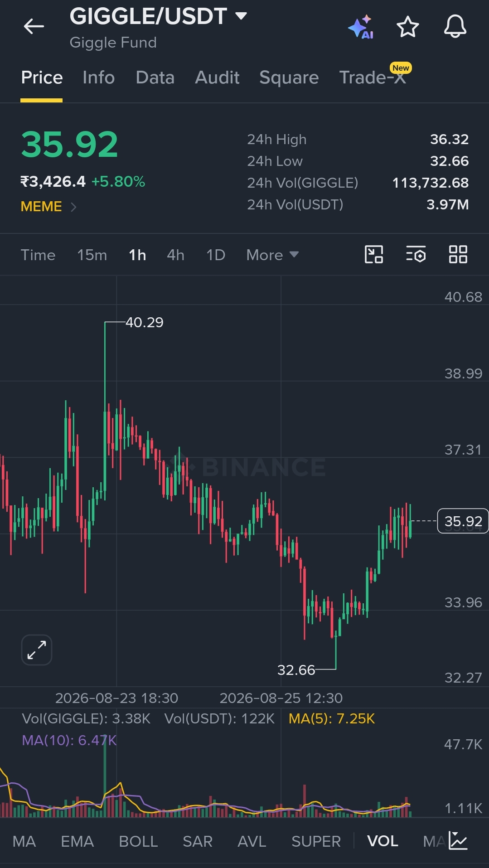The height and width of the screenshot is (868, 489).
Task: Set a price alert with bell icon
Action: (x=455, y=26)
